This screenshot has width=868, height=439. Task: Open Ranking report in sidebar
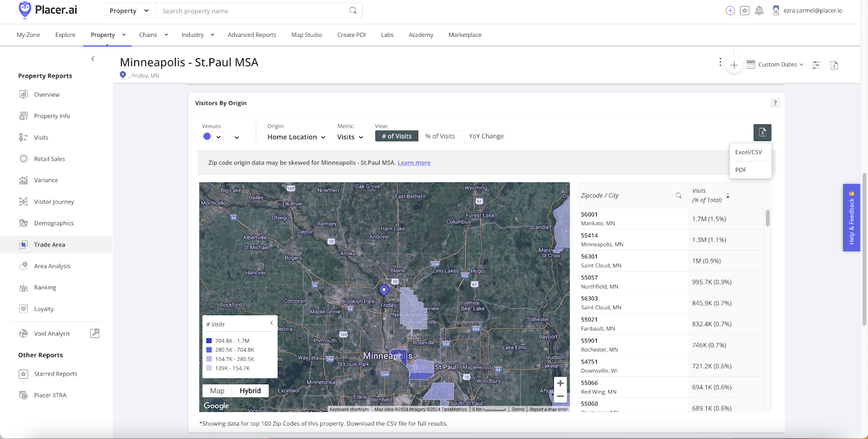45,288
